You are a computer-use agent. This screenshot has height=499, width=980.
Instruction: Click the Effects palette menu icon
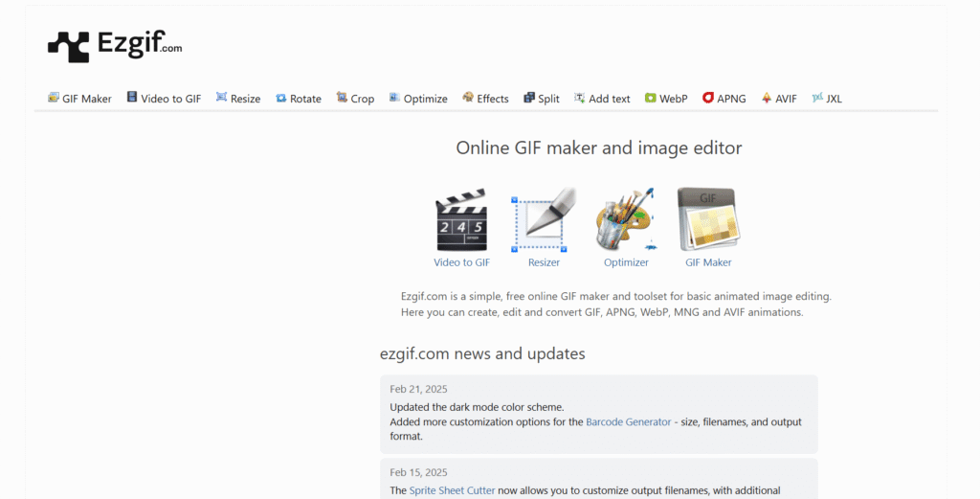(x=468, y=97)
